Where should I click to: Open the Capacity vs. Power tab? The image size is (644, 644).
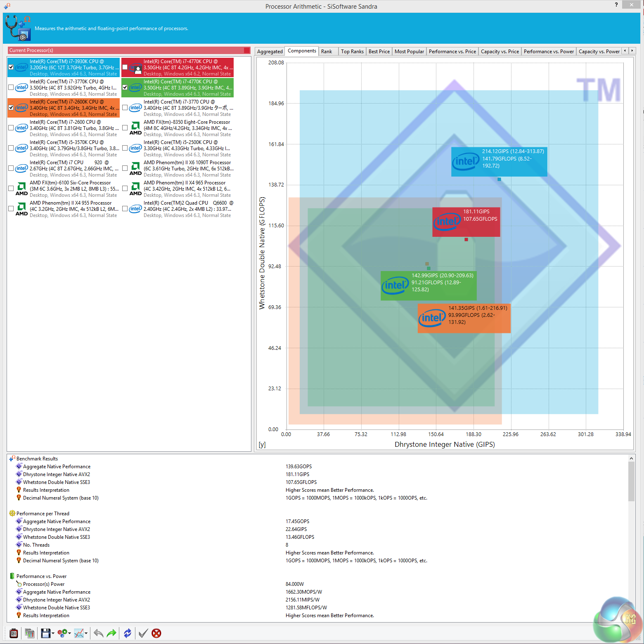pos(599,52)
